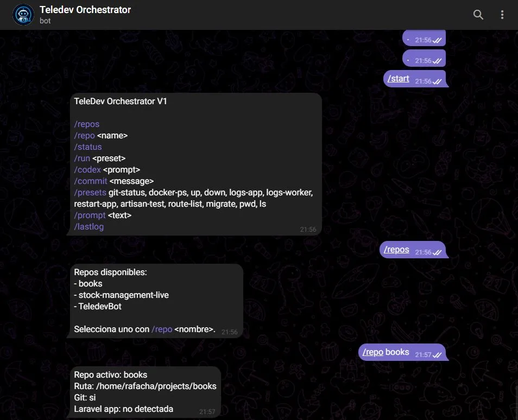Click the /lastlog command link
518x420 pixels.
(x=89, y=226)
